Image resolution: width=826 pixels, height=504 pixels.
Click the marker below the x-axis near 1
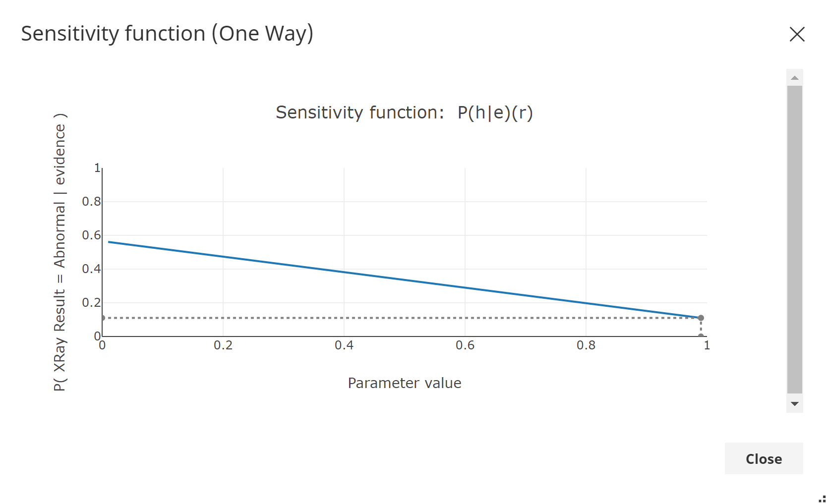pos(701,336)
